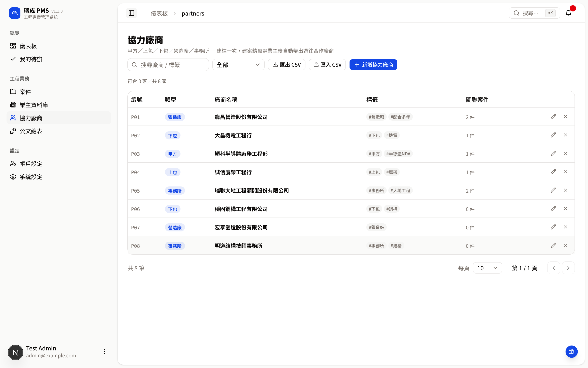
Task: Open the 每頁 10 page size dropdown
Action: pos(487,268)
